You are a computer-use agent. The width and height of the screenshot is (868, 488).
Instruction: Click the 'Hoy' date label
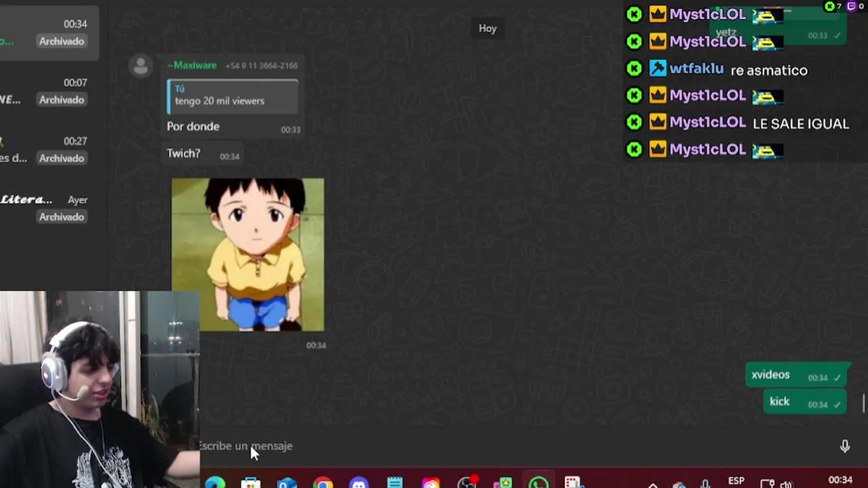tap(488, 28)
